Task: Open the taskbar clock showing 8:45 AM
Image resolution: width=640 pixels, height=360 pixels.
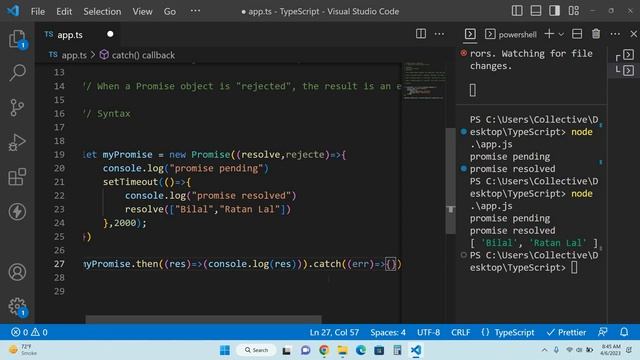Action: click(611, 350)
